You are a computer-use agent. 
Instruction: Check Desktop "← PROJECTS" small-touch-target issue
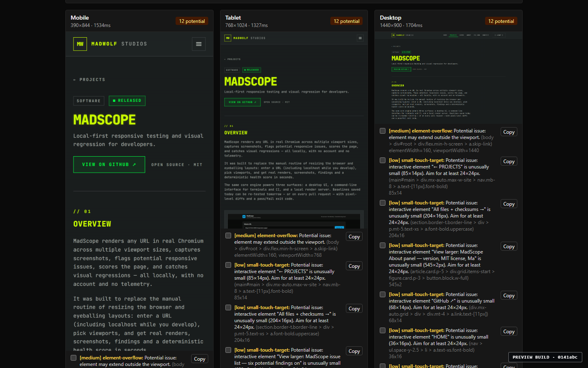383,160
